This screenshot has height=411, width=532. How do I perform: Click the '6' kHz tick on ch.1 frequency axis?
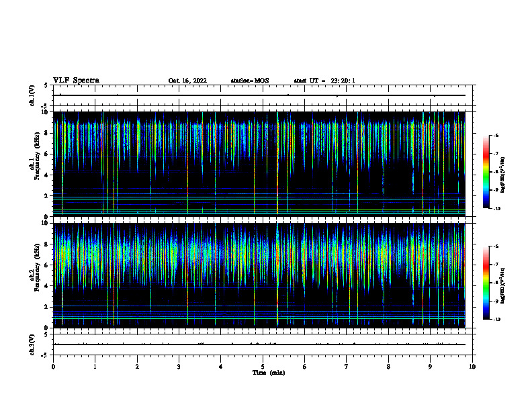[47, 154]
